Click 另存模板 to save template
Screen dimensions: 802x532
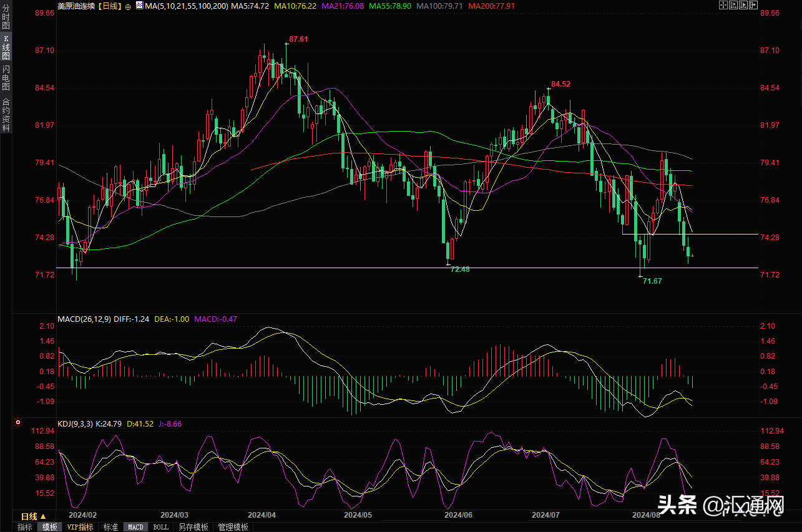pyautogui.click(x=193, y=527)
